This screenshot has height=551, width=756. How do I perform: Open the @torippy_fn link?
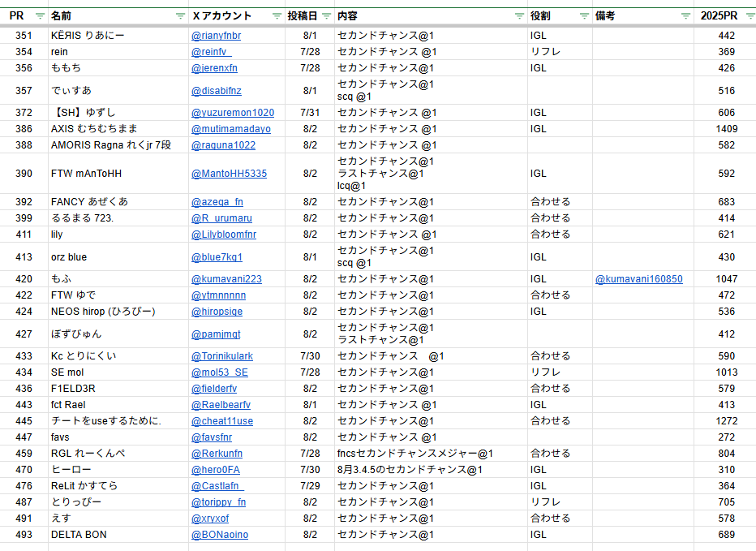(218, 502)
